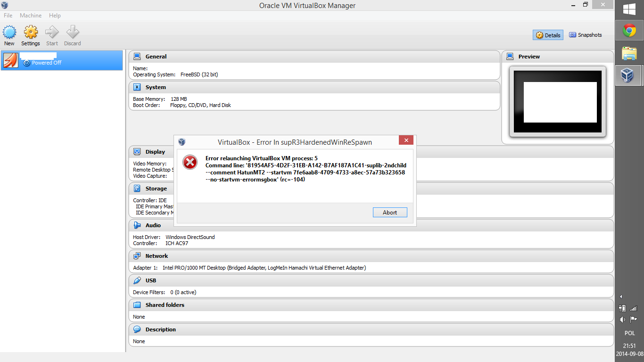Select the Powered Off virtual machine entry
This screenshot has height=362, width=644.
pos(62,60)
